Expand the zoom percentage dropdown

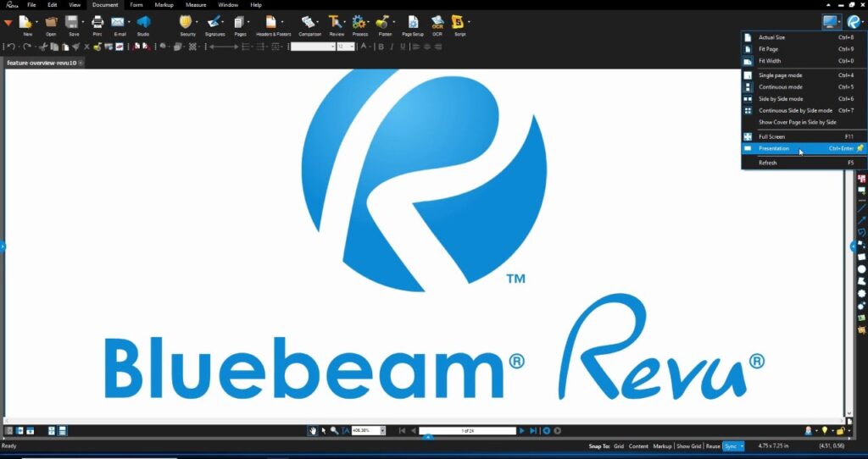[x=382, y=431]
